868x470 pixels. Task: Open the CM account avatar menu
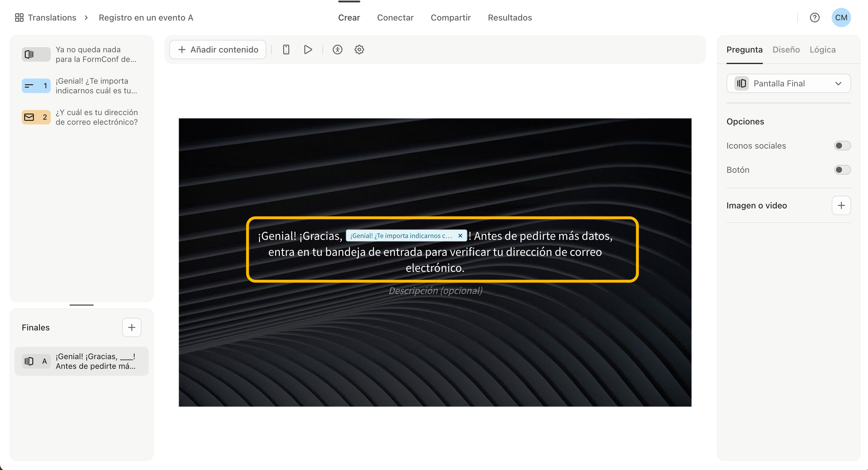[x=841, y=18]
